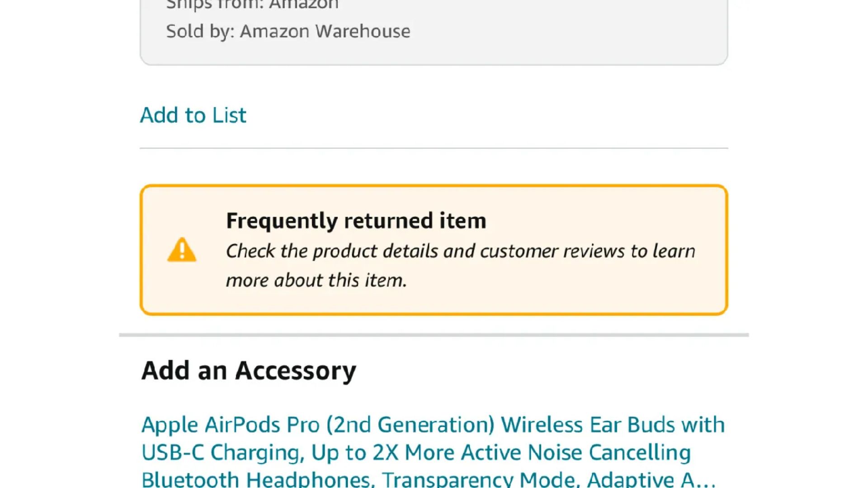
Task: Click the orange warning triangle icon
Action: pyautogui.click(x=182, y=250)
